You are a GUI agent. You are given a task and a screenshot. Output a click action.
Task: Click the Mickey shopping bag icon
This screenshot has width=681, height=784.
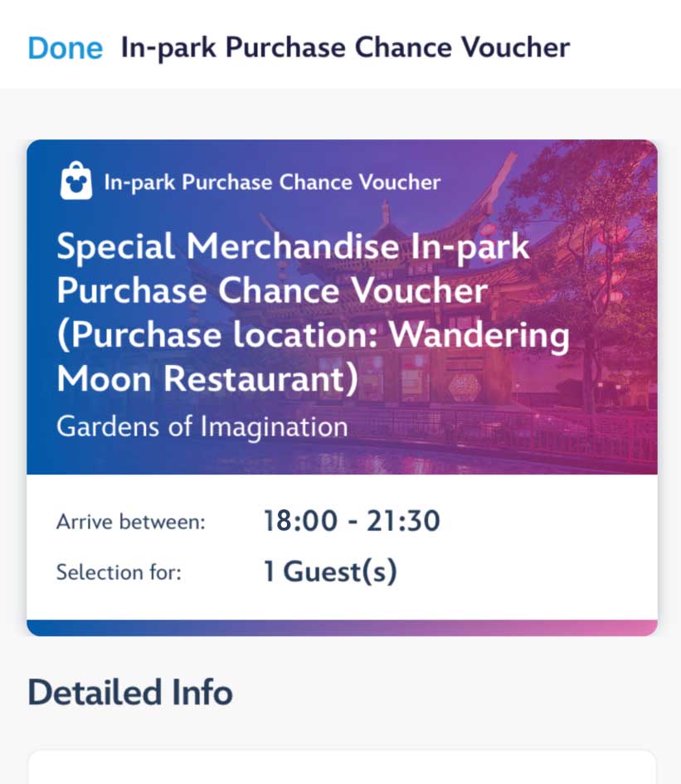coord(76,181)
